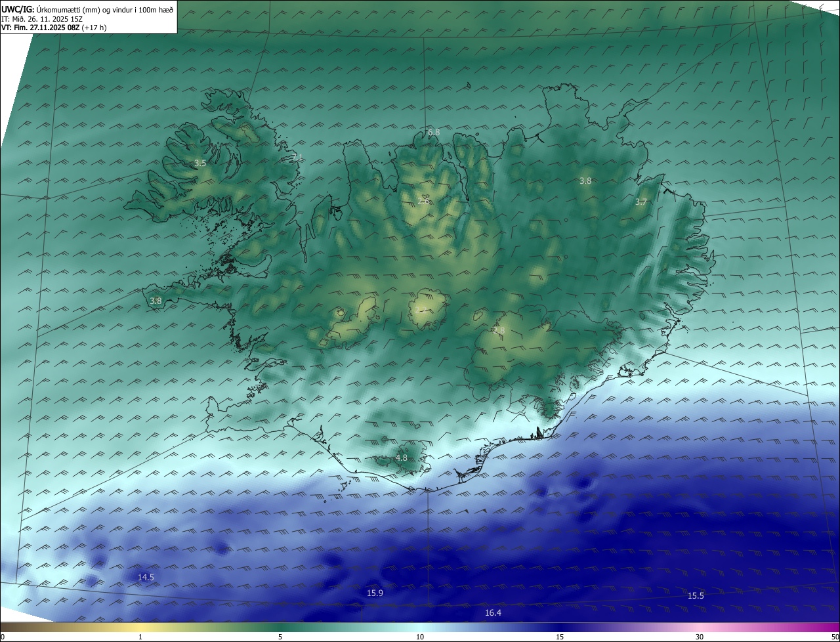Click the 14.5 value over the sea

146,578
